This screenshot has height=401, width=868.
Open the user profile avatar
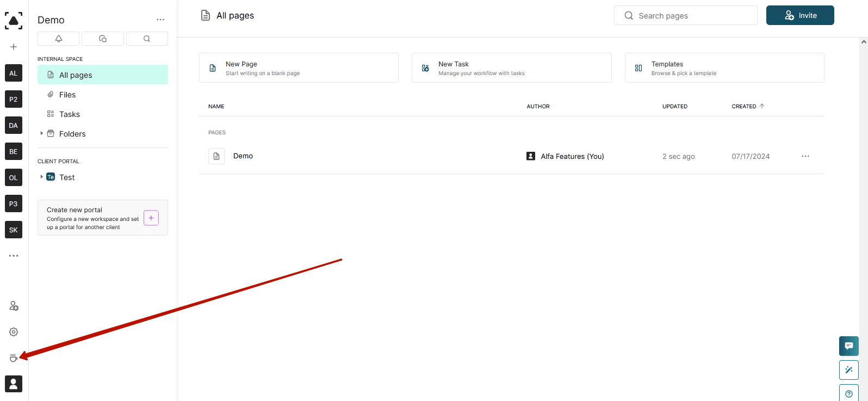14,384
